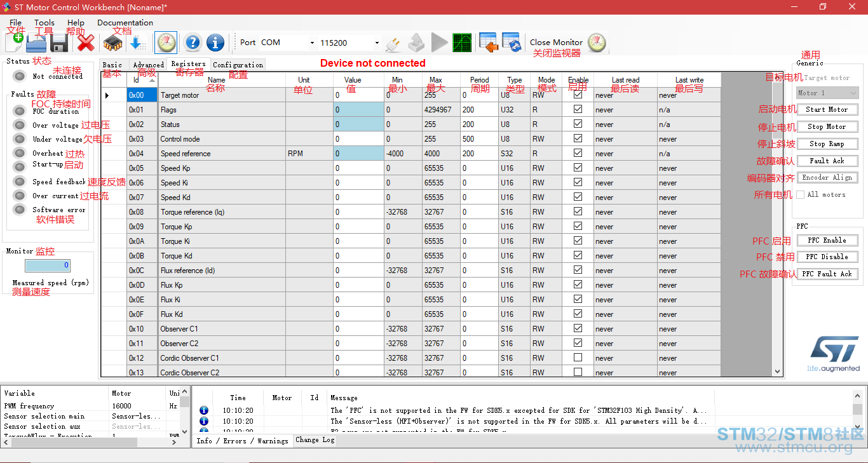The height and width of the screenshot is (463, 868).
Task: Open the Change Log tab
Action: (x=315, y=440)
